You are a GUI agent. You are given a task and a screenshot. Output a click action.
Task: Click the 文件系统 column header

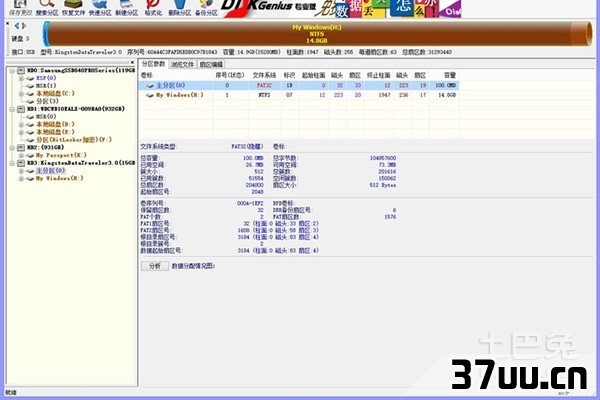[264, 75]
